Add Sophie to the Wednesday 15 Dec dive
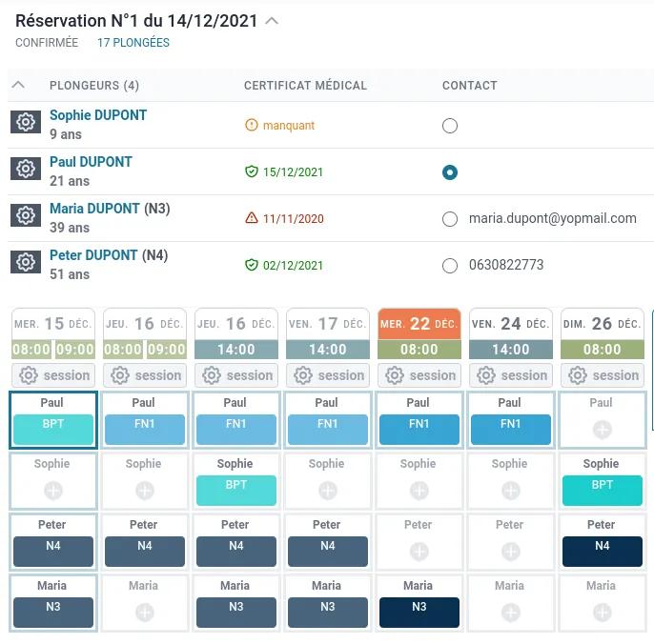 pyautogui.click(x=53, y=490)
